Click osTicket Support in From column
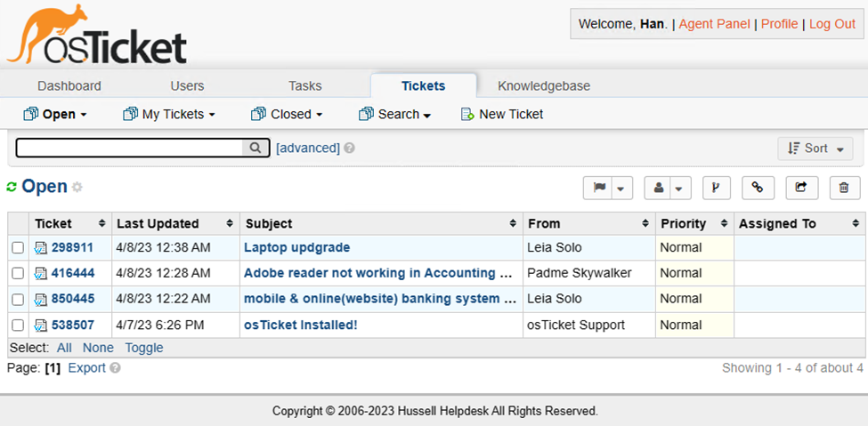This screenshot has width=868, height=426. (576, 326)
